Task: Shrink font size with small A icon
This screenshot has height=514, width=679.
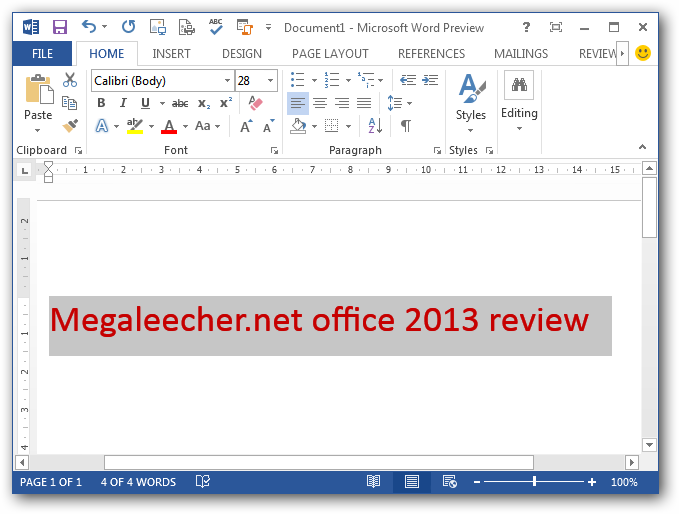Action: pos(268,126)
